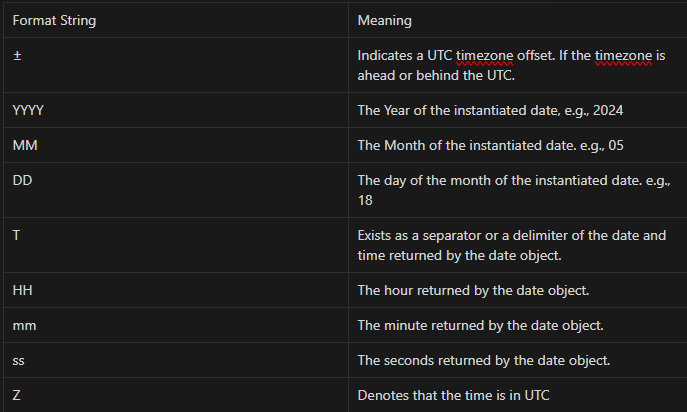This screenshot has width=687, height=412.
Task: Select the YYYY format string cell
Action: [28, 110]
